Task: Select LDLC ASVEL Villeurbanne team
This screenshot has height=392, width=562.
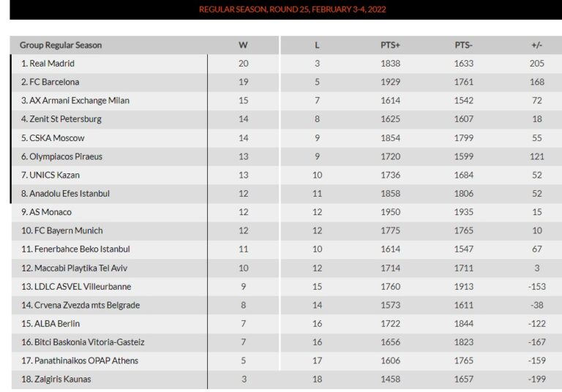Action: (75, 287)
